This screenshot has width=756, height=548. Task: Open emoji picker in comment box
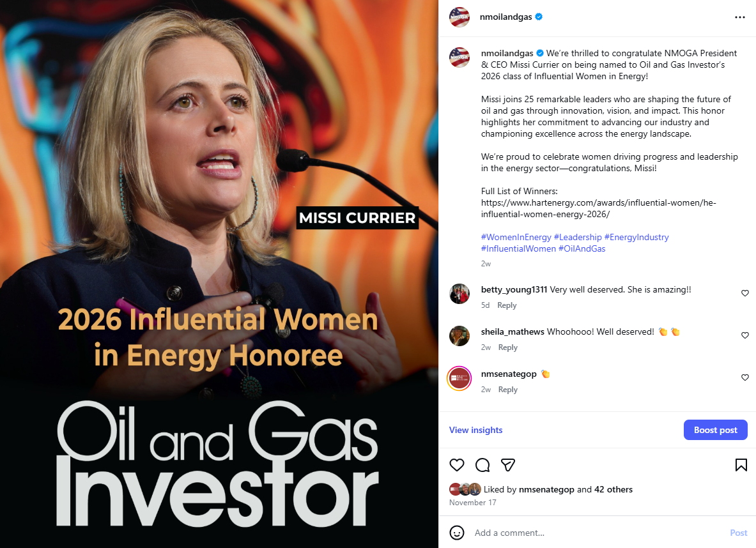click(x=456, y=533)
